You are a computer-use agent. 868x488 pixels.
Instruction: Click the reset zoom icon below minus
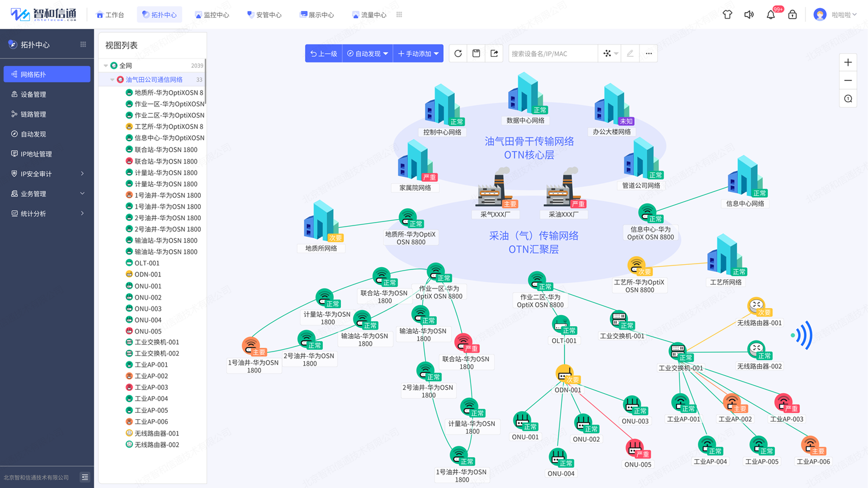pos(848,99)
